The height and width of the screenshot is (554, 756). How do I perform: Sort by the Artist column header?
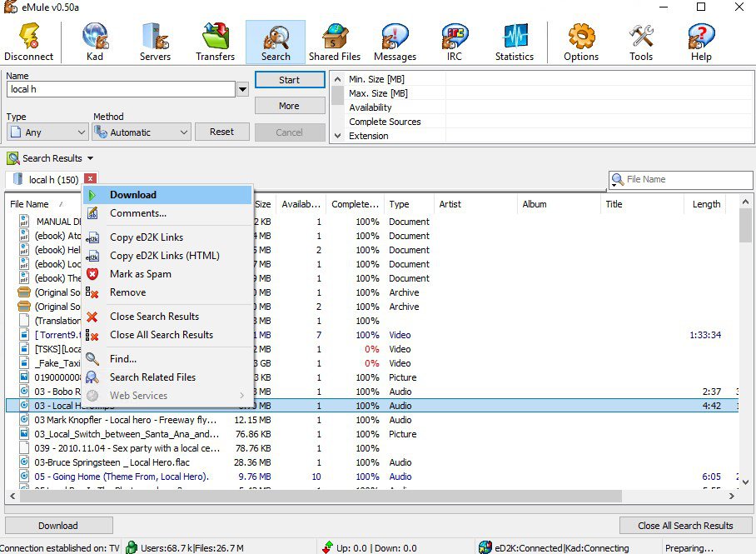[x=475, y=204]
